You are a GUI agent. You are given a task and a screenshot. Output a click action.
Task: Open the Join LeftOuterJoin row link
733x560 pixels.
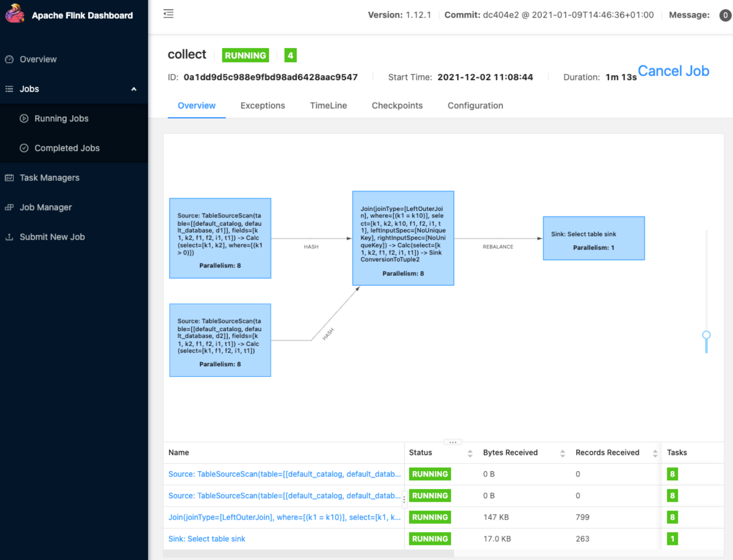[284, 517]
